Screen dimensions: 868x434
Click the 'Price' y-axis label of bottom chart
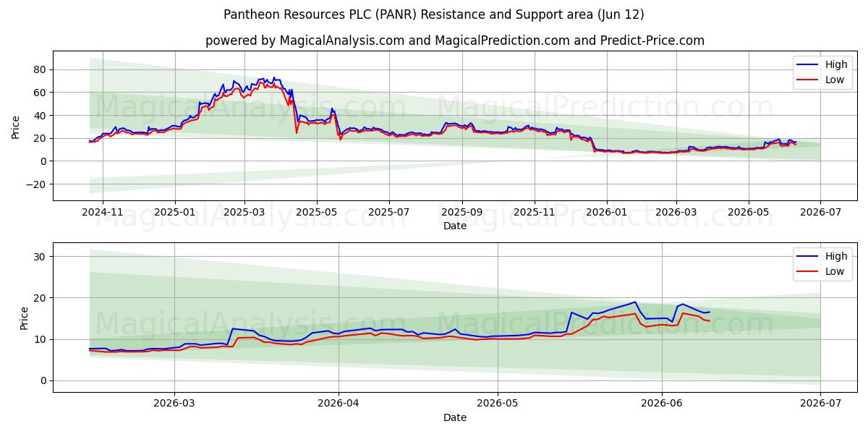point(25,318)
